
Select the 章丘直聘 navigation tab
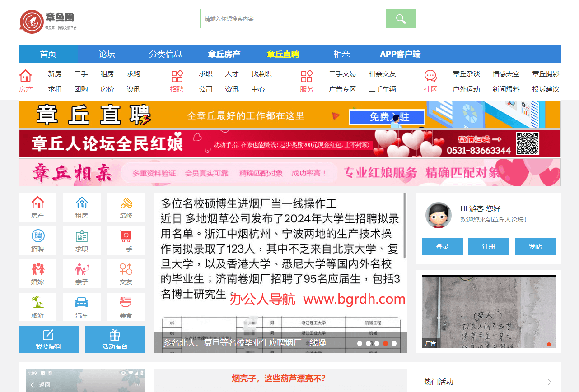coord(283,54)
